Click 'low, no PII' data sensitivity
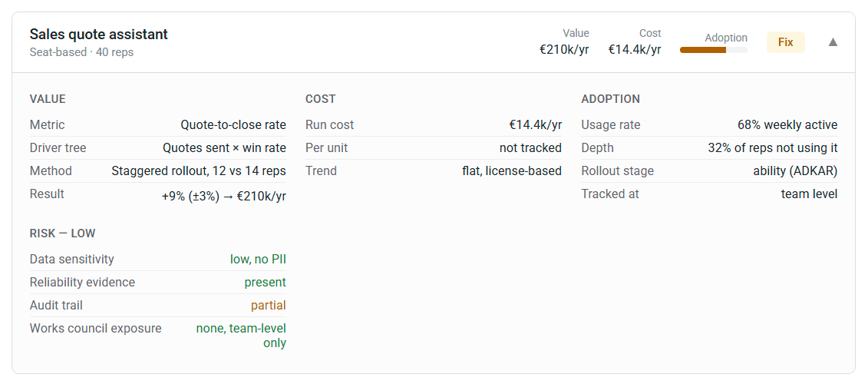Image resolution: width=868 pixels, height=384 pixels. pyautogui.click(x=258, y=259)
